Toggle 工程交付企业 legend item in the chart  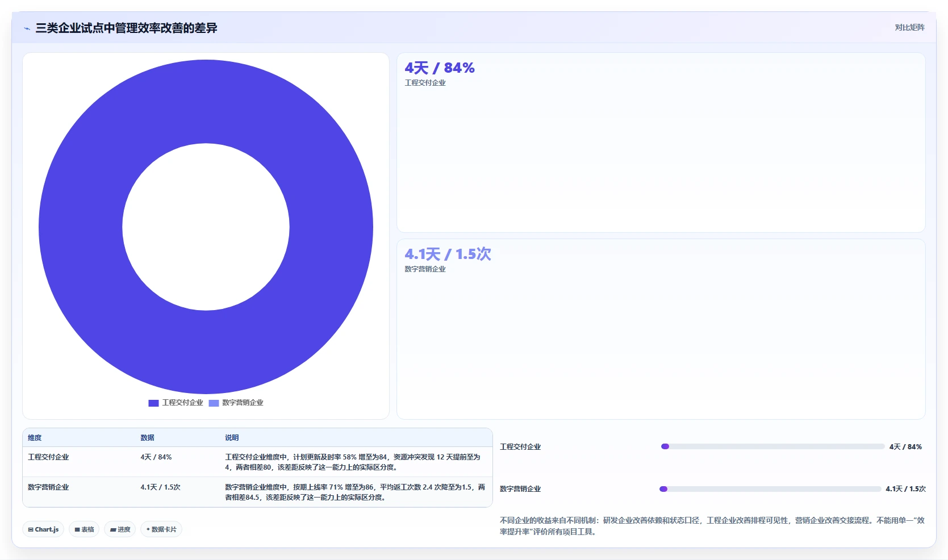[176, 403]
